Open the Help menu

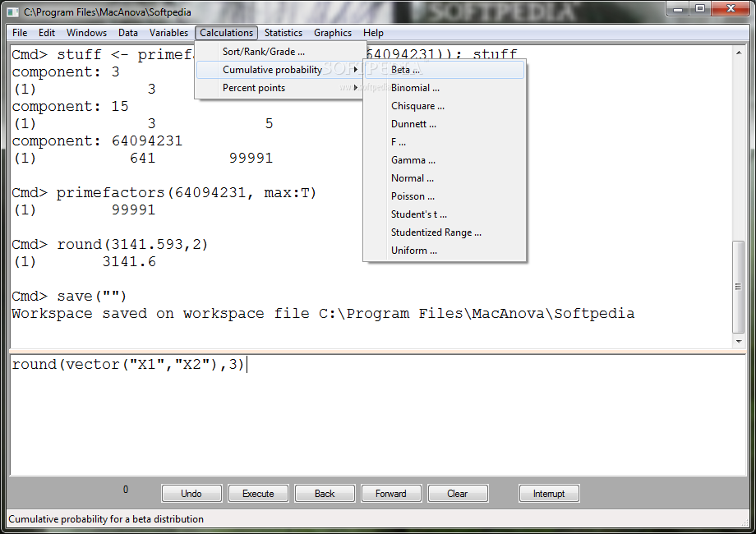[x=373, y=33]
